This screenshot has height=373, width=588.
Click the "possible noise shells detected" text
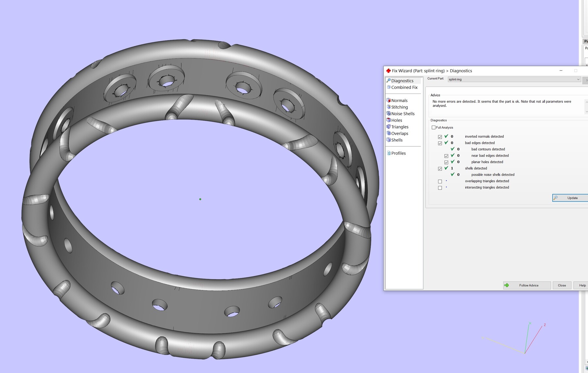click(x=493, y=175)
